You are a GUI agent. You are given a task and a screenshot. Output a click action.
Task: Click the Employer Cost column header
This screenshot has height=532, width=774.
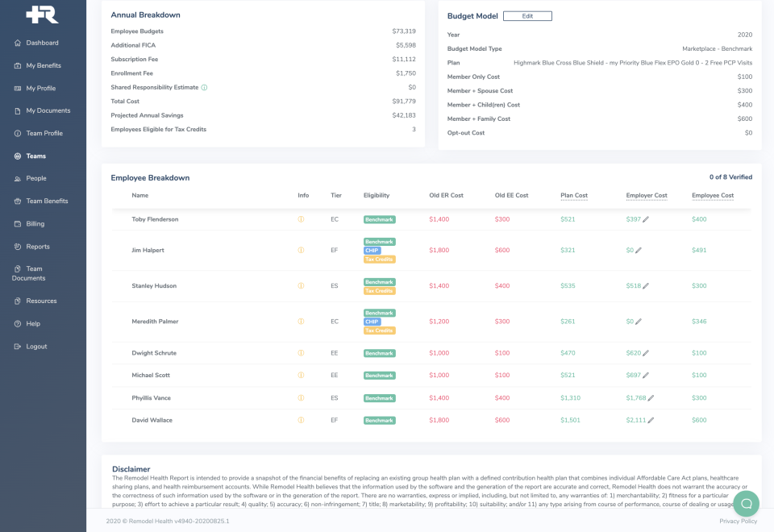(x=647, y=196)
